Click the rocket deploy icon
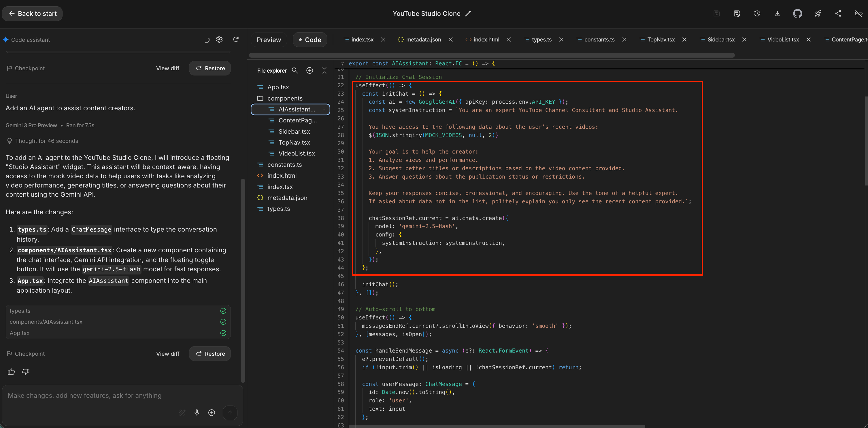Viewport: 868px width, 428px height. 818,14
